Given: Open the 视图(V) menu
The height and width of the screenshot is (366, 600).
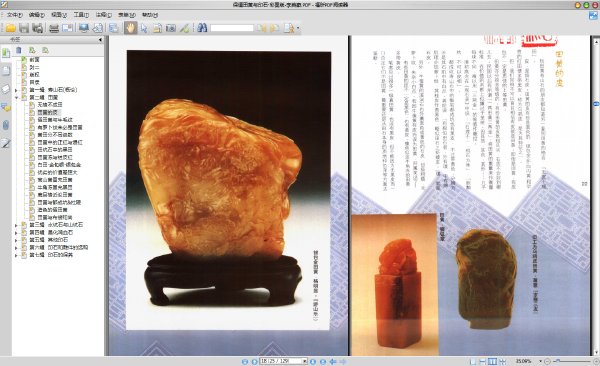Looking at the screenshot, I should click(x=59, y=15).
